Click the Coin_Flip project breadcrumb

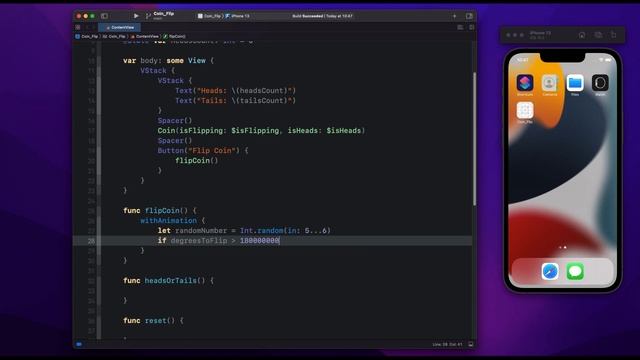click(x=87, y=36)
